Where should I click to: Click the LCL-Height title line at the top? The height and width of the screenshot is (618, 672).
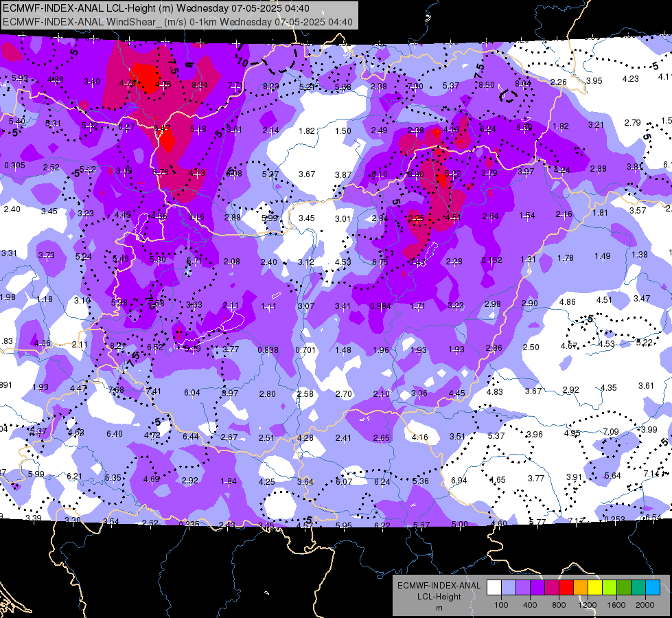point(156,8)
